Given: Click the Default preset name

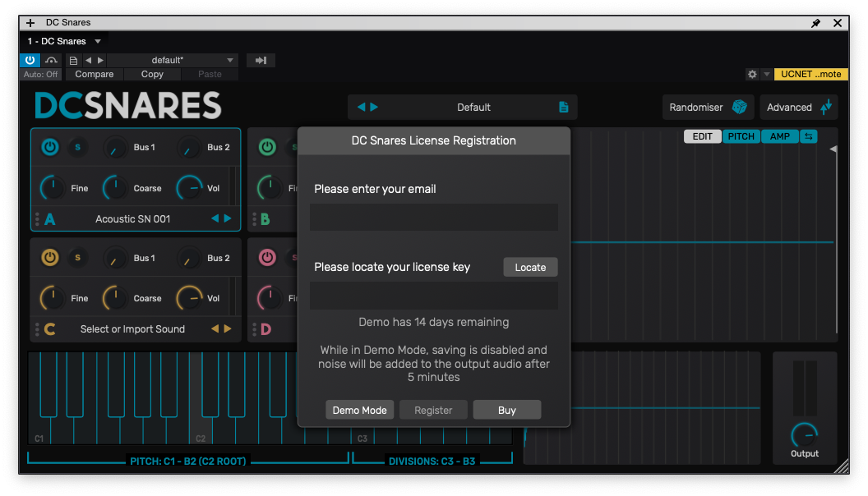Looking at the screenshot, I should 473,108.
